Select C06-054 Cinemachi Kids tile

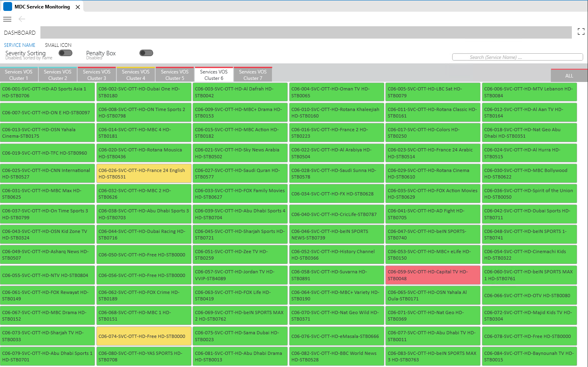click(529, 255)
